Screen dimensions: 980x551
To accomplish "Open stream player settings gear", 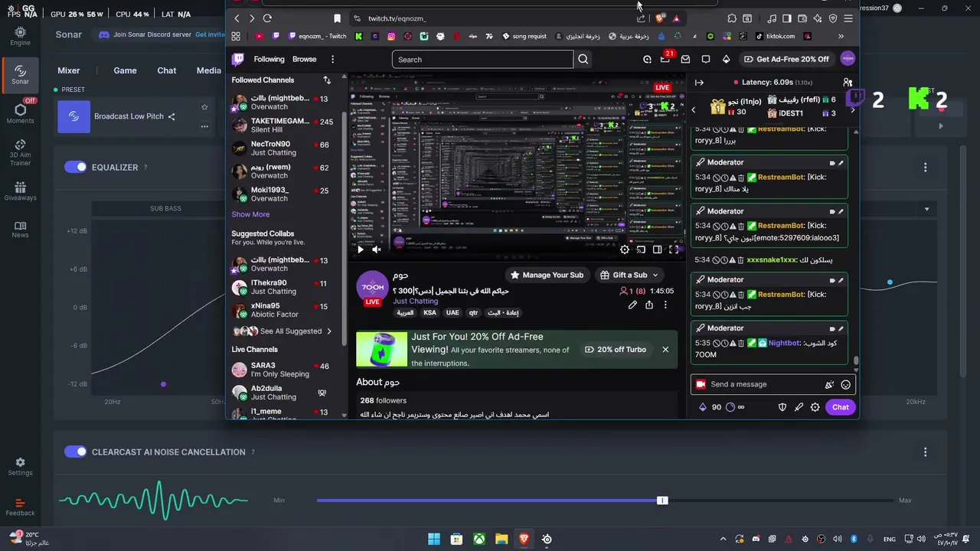I will [x=625, y=249].
